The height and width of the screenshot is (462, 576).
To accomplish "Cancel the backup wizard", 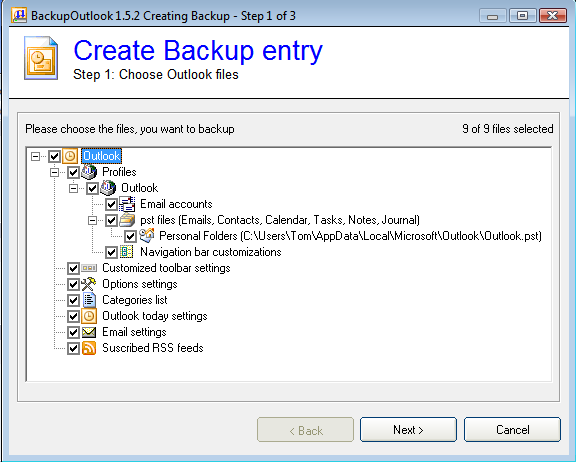I will (512, 430).
